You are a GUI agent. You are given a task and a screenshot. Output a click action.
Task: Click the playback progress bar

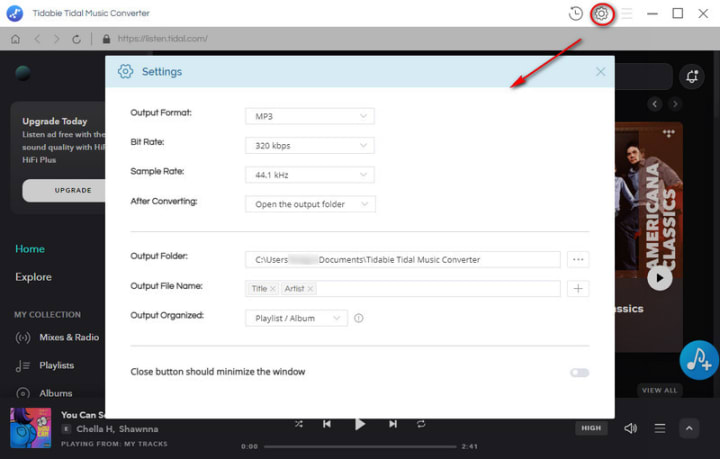(x=360, y=446)
